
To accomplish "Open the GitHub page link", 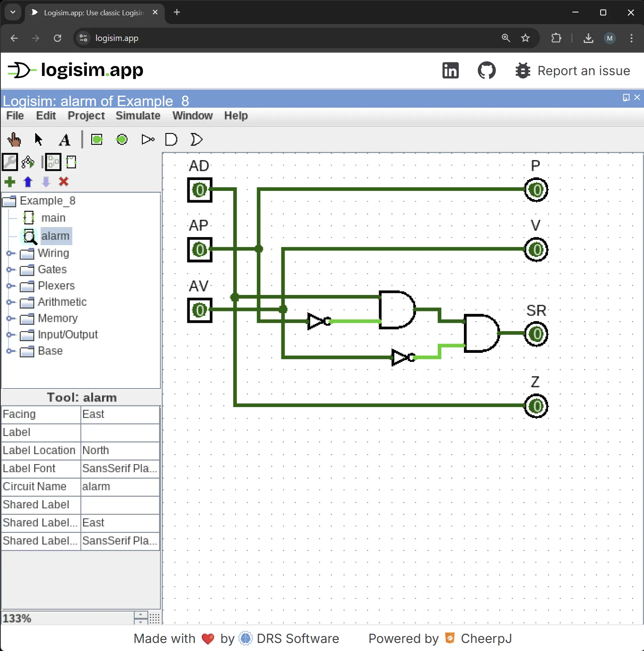I will coord(486,70).
